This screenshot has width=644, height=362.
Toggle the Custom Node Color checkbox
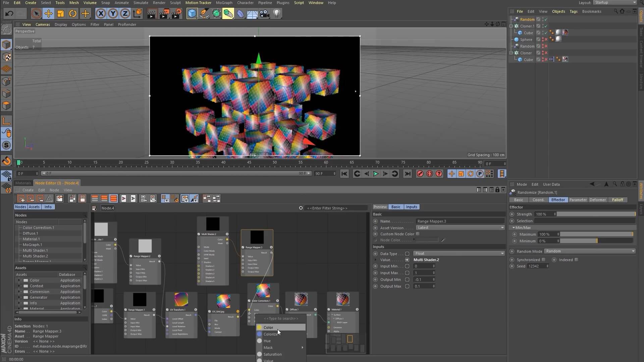pyautogui.click(x=418, y=234)
